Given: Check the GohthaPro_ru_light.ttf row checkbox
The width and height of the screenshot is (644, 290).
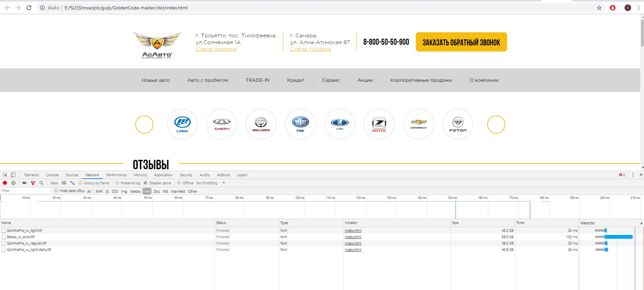Looking at the screenshot, I should pos(4,231).
